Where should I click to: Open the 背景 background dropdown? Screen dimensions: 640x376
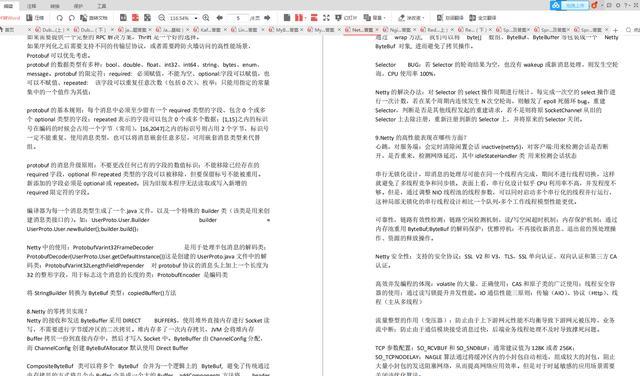[x=374, y=18]
